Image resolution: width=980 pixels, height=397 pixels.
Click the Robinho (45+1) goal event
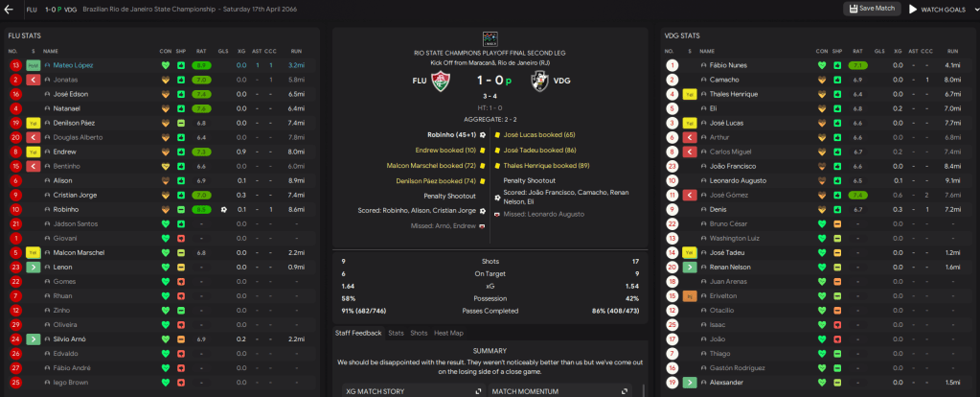click(451, 135)
